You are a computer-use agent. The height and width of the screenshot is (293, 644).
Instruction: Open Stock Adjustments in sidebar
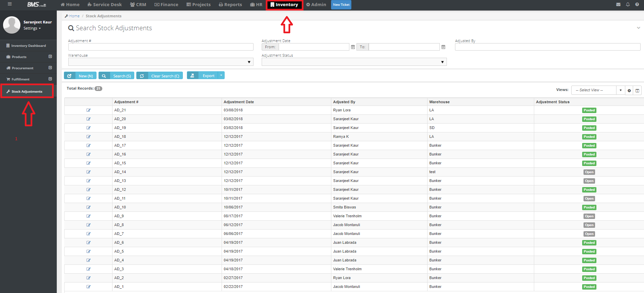pos(27,91)
